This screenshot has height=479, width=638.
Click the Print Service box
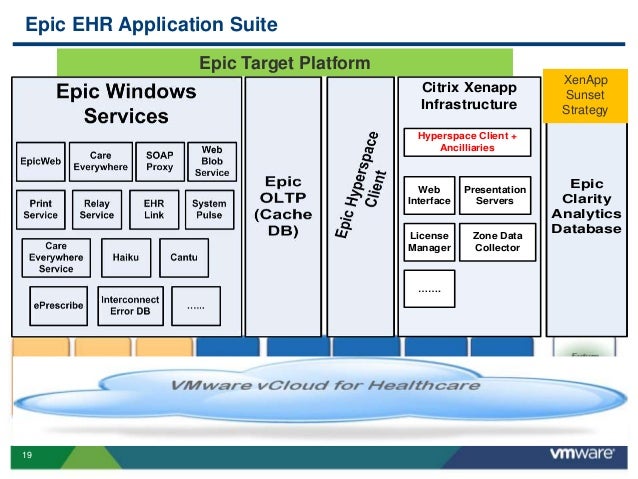point(41,210)
